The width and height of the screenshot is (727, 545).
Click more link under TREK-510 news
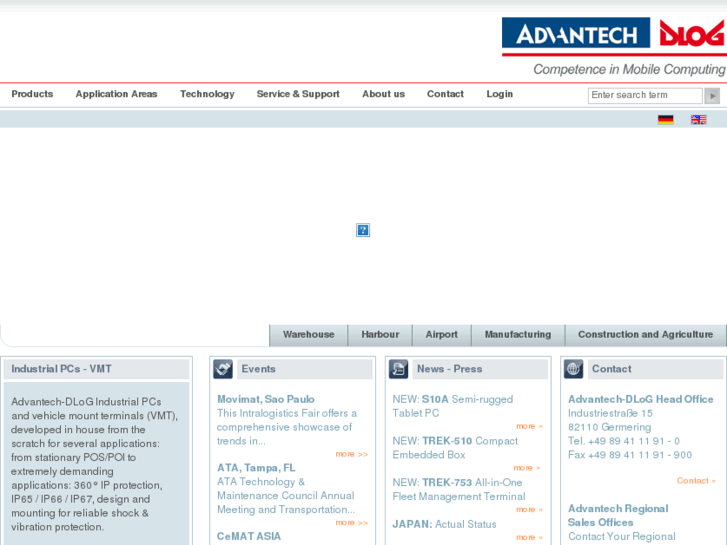coord(526,468)
